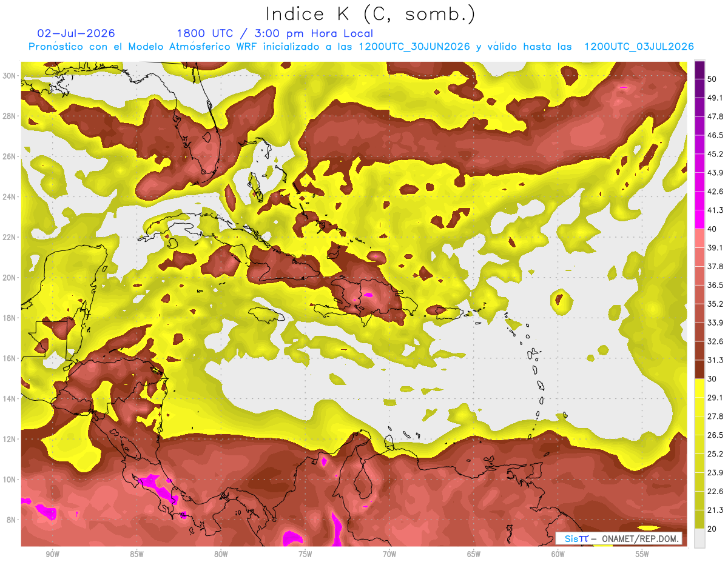The image size is (728, 562).
Task: Click the colorbar value '33.9'
Action: pos(715,323)
